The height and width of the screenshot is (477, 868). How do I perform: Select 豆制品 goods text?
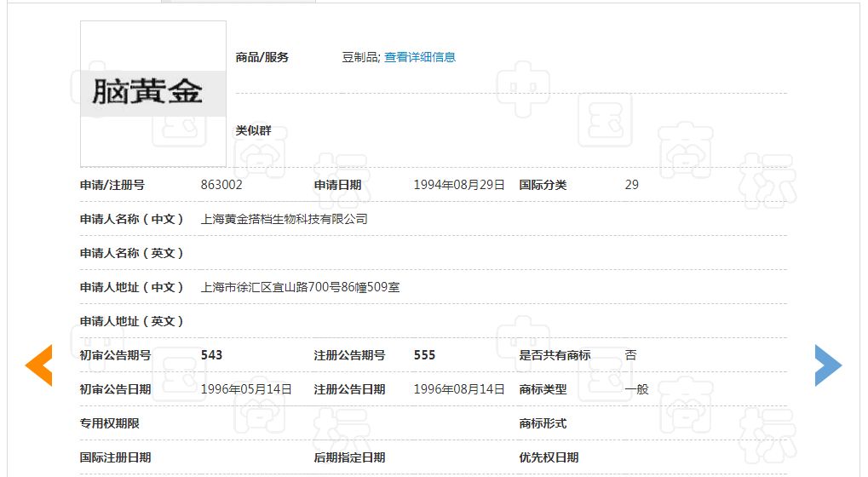pyautogui.click(x=360, y=57)
